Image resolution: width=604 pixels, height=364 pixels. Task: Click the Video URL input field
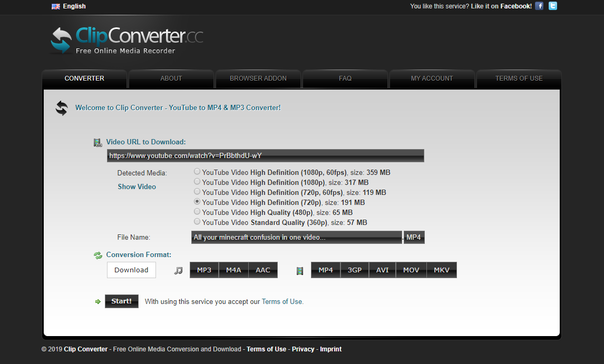point(266,155)
